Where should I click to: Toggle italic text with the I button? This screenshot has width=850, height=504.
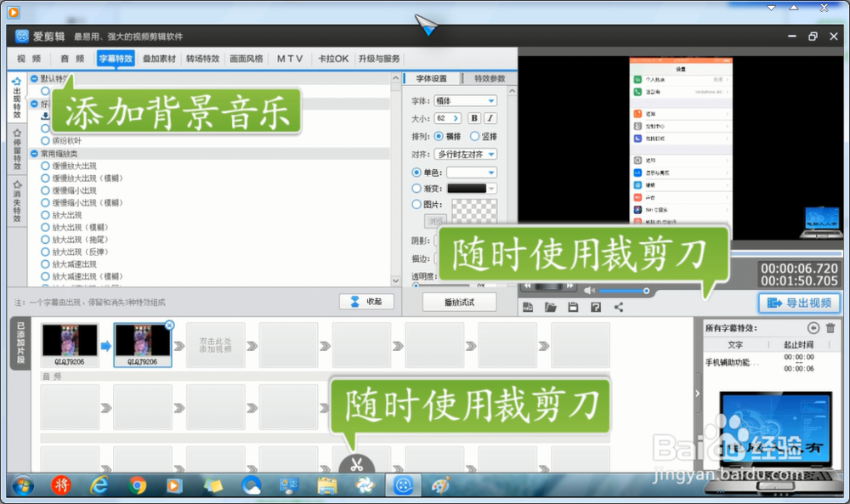(490, 118)
